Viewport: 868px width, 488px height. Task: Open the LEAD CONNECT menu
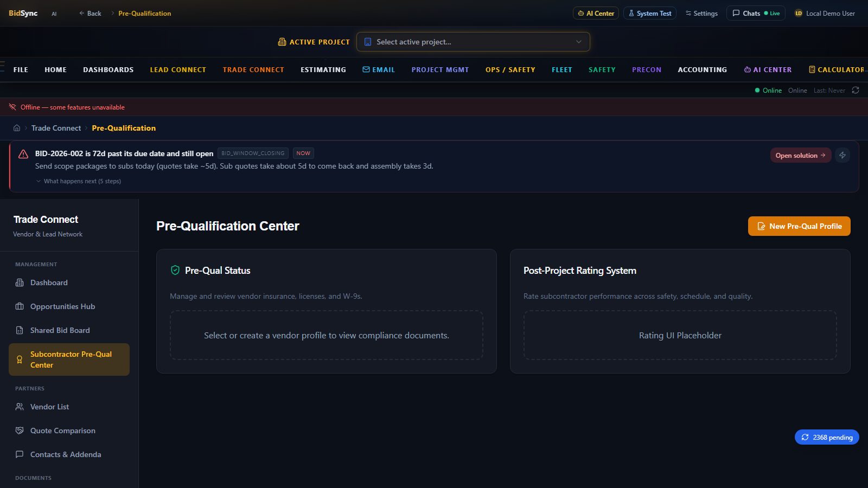tap(178, 69)
